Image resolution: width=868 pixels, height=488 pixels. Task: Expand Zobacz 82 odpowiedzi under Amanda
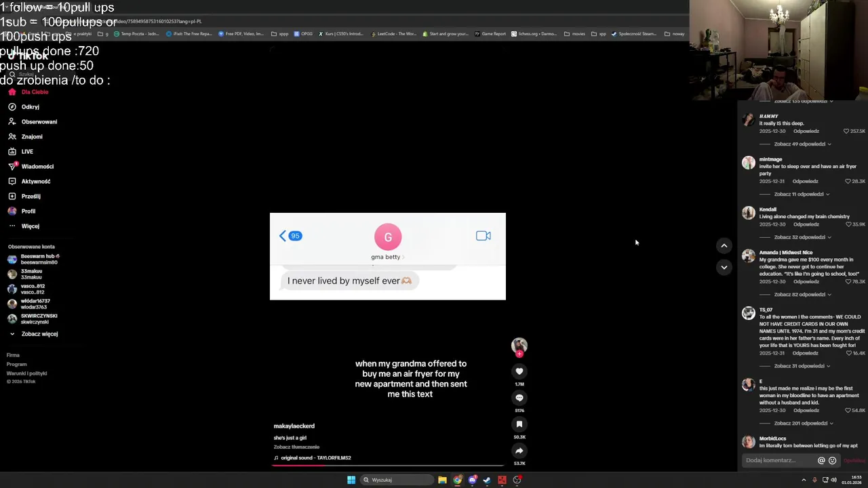[802, 295]
